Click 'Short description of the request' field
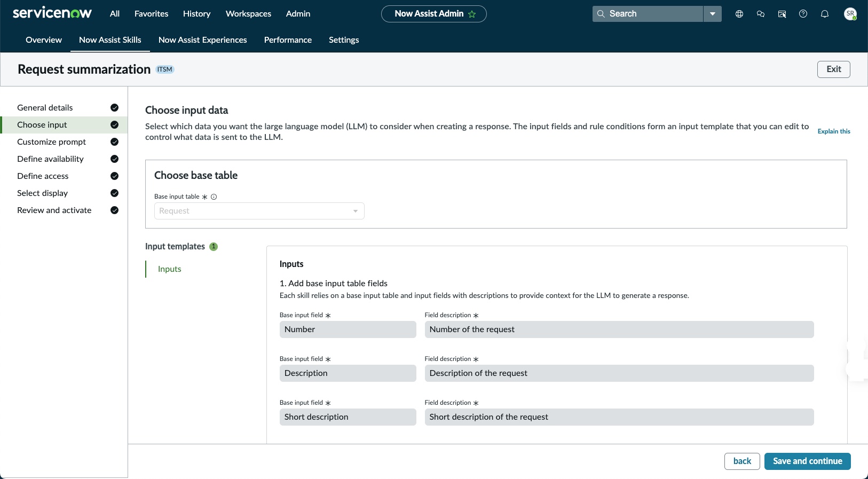The height and width of the screenshot is (479, 868). (x=619, y=417)
